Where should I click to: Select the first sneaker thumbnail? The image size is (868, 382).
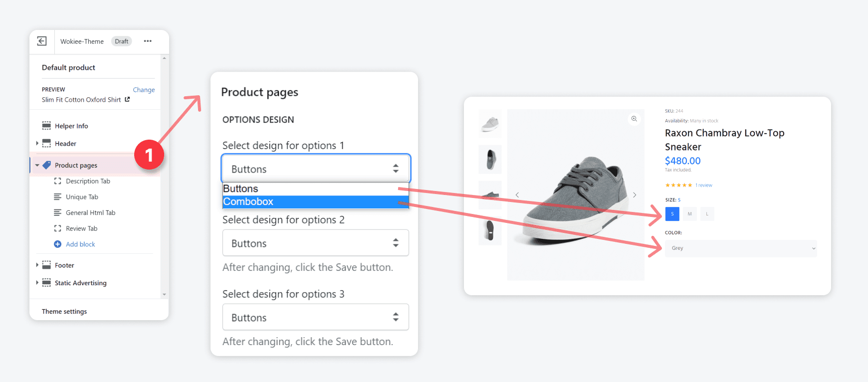pos(490,123)
